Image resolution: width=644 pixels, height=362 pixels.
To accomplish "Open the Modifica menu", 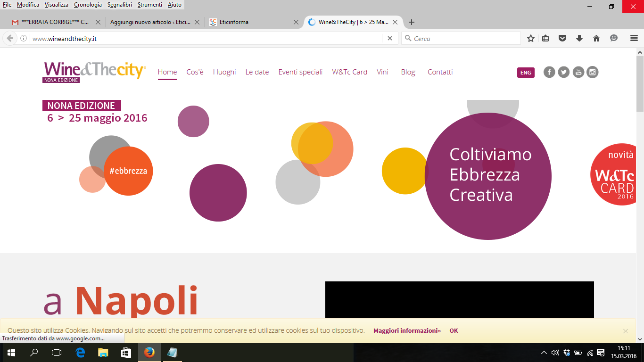I will 28,5.
